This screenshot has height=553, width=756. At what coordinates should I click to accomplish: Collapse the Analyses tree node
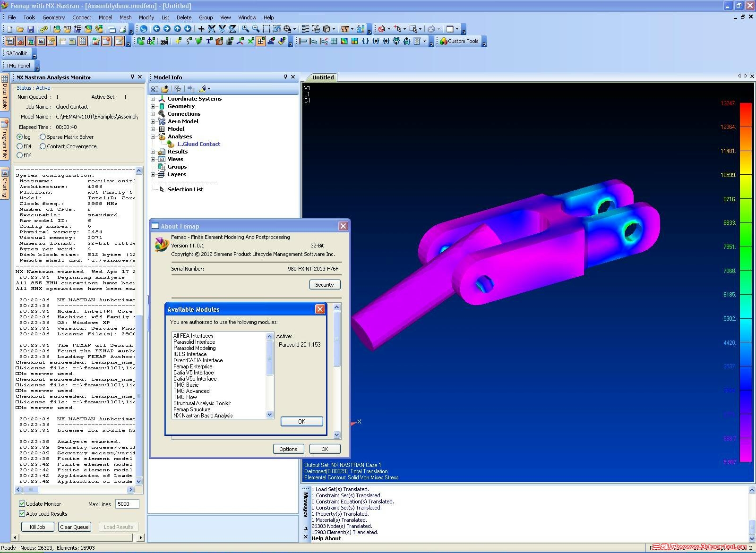[153, 137]
